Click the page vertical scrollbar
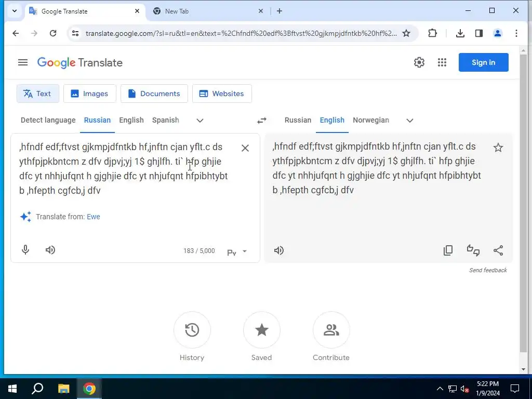The width and height of the screenshot is (532, 399). tap(523, 204)
